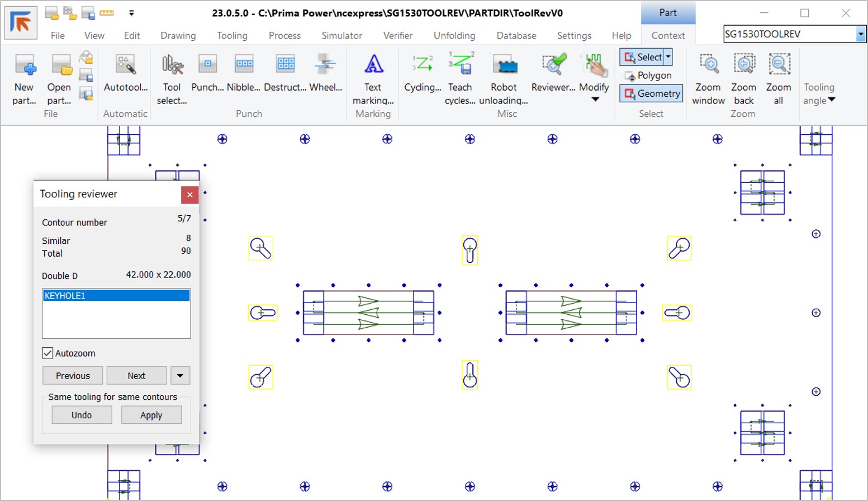The image size is (868, 501).
Task: Toggle the Autozoom checkbox
Action: (x=48, y=353)
